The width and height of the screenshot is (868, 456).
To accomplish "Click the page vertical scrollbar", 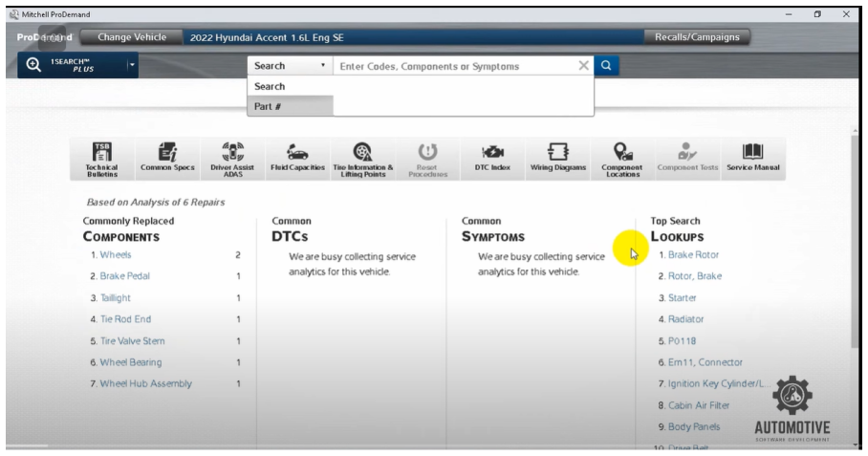I will (x=856, y=241).
